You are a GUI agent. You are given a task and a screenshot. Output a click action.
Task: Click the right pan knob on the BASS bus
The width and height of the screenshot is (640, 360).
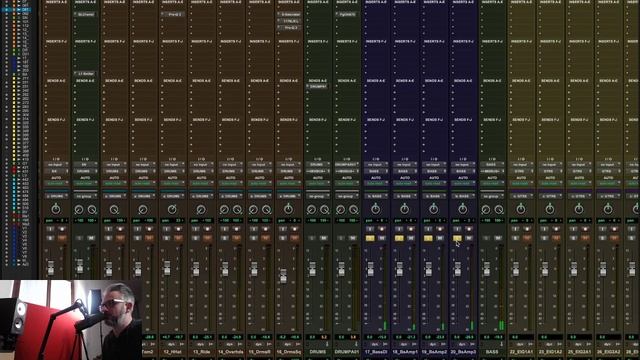click(x=499, y=210)
